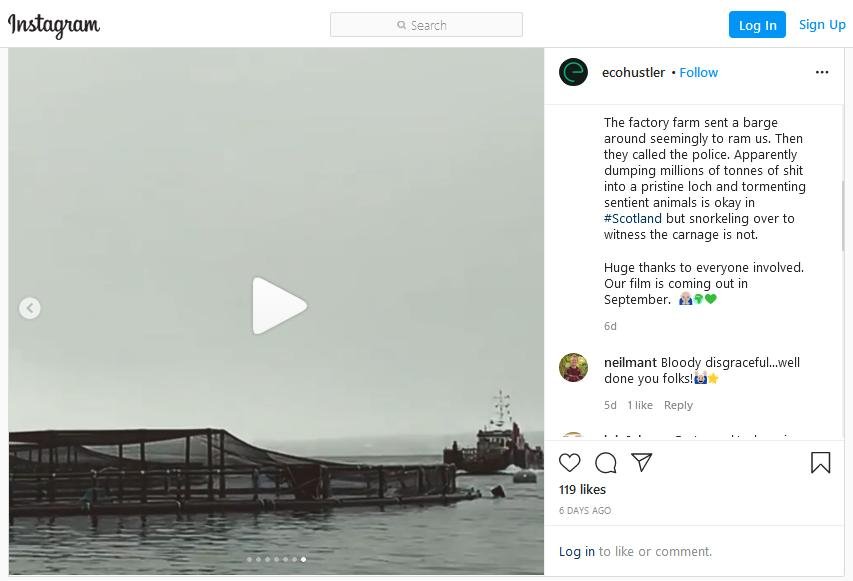The height and width of the screenshot is (581, 853).
Task: Click neilmant's profile avatar
Action: click(573, 368)
